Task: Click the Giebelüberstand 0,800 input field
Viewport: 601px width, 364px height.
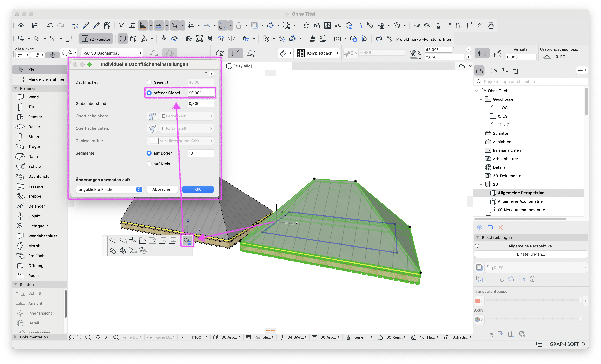Action: click(x=201, y=104)
